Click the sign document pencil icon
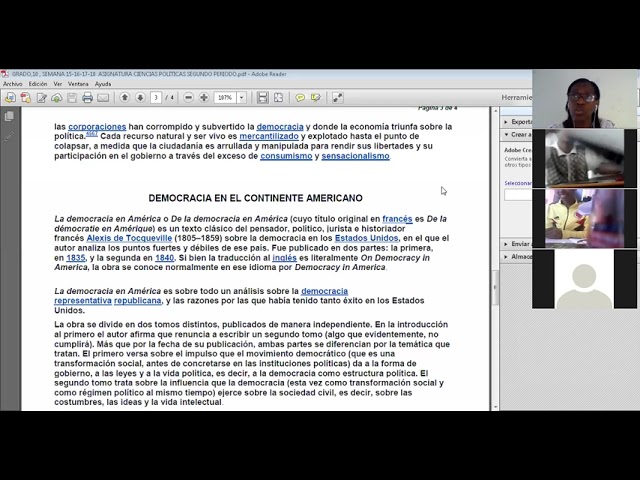The width and height of the screenshot is (640, 480). 41,98
